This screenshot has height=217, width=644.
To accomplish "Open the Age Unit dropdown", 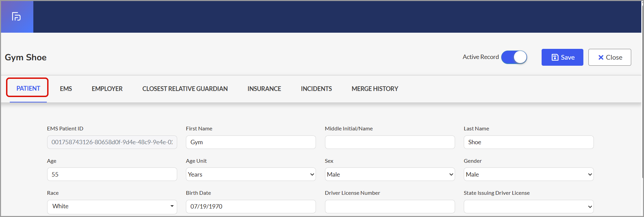I will pyautogui.click(x=251, y=174).
